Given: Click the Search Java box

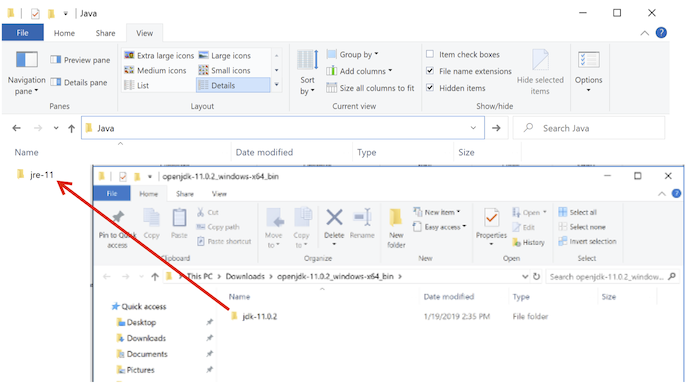Looking at the screenshot, I should pos(589,128).
